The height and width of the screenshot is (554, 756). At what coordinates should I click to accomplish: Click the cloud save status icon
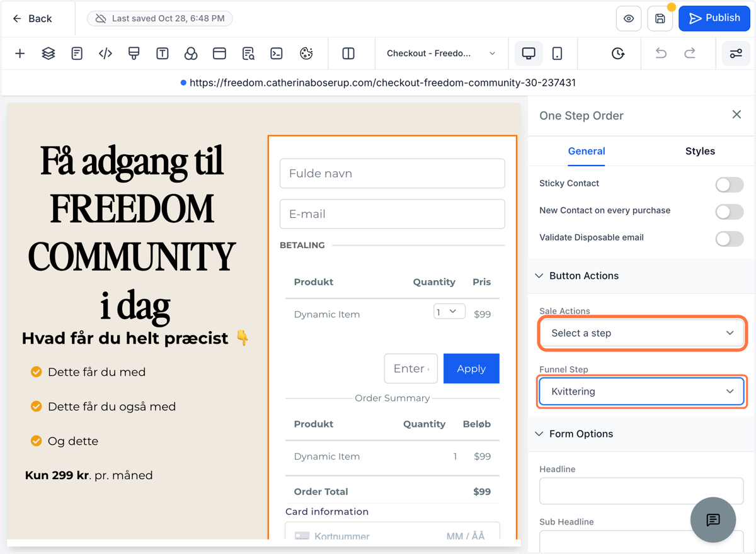[101, 18]
